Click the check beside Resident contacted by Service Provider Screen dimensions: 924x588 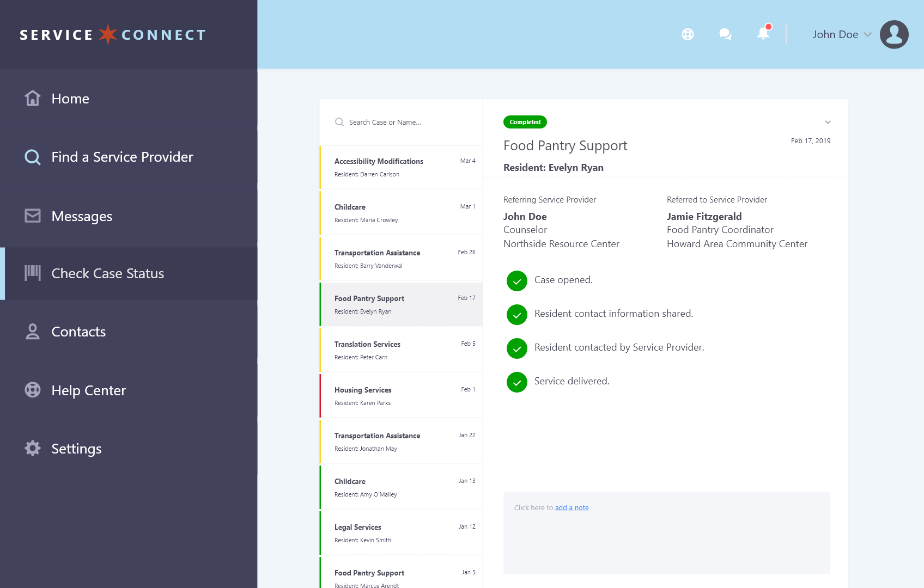point(517,348)
